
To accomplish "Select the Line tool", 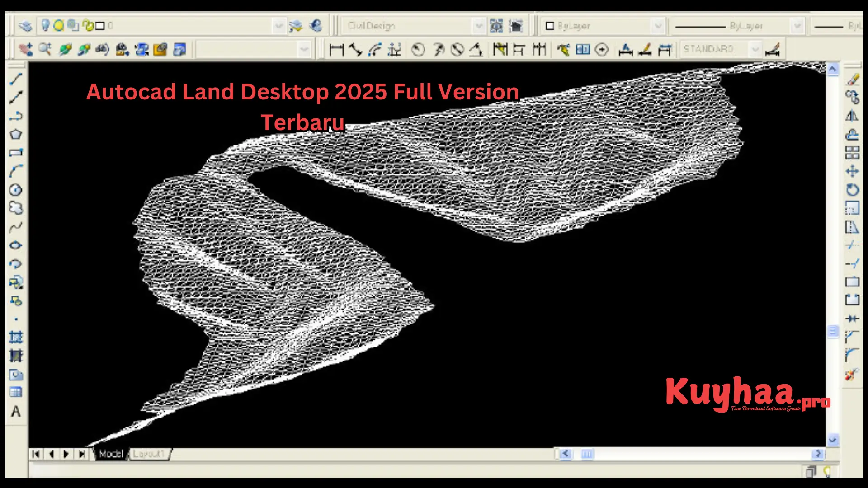I will click(x=17, y=79).
